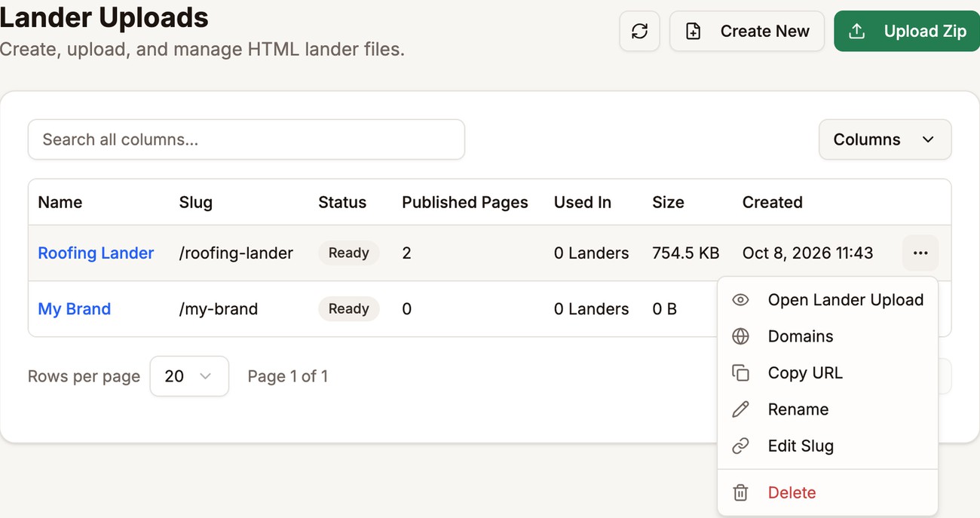This screenshot has height=518, width=980.
Task: Click the 0 B size cell
Action: pyautogui.click(x=665, y=309)
